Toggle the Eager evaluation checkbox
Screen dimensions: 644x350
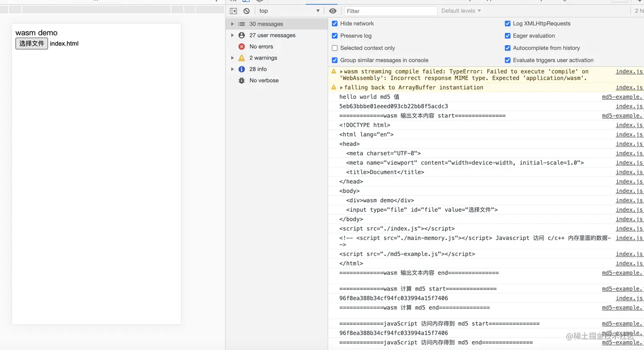pos(508,36)
